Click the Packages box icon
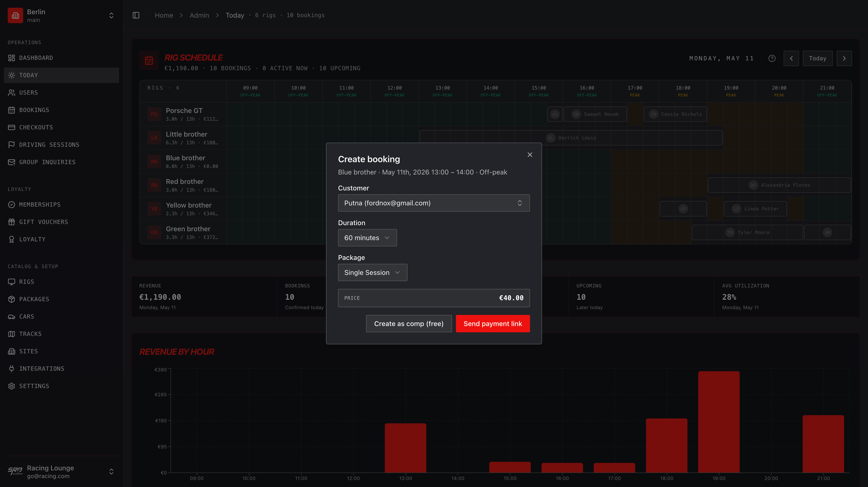Image resolution: width=868 pixels, height=487 pixels. point(12,299)
